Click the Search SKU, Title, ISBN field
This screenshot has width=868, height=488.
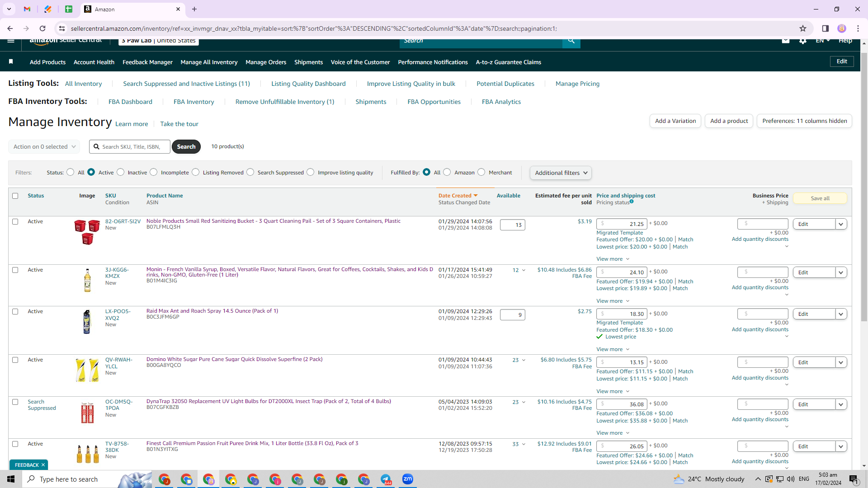[130, 147]
